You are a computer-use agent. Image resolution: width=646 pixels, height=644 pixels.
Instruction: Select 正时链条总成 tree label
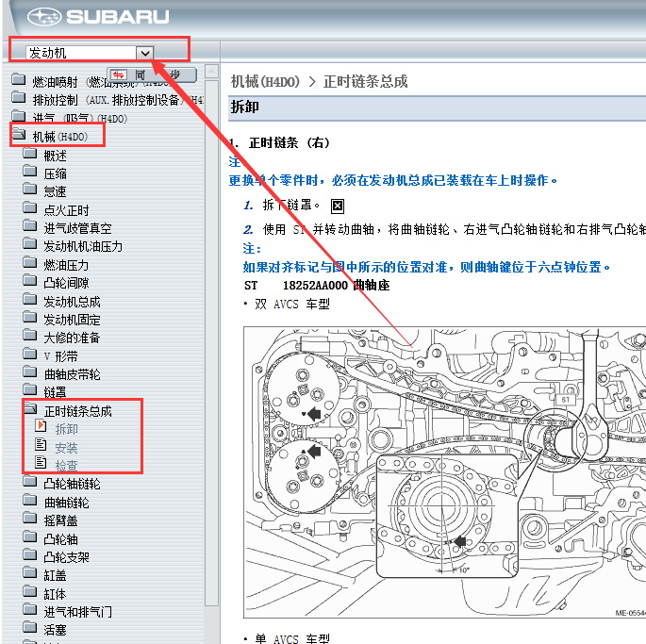(78, 411)
